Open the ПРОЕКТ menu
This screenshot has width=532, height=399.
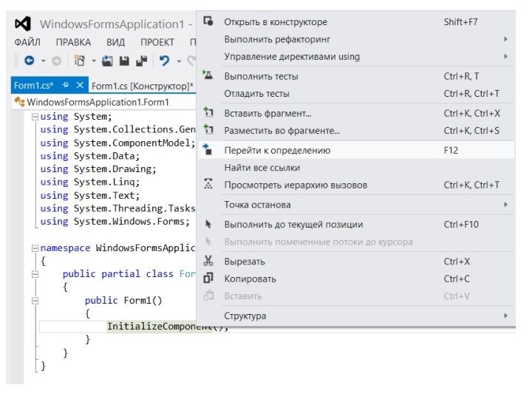[x=157, y=42]
